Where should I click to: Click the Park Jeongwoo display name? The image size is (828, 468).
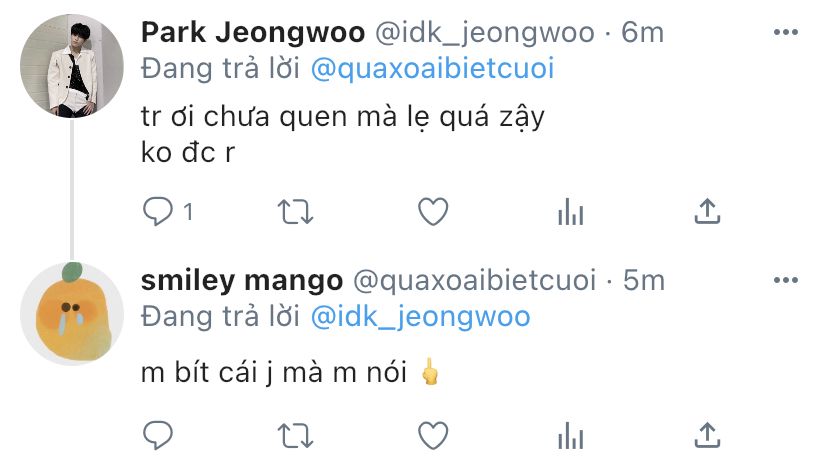pyautogui.click(x=253, y=32)
